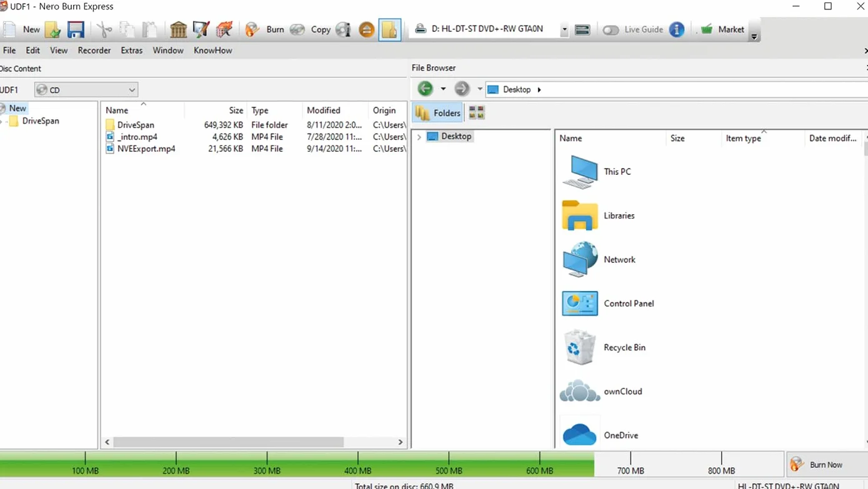Click the green disc capacity bar
868x489 pixels.
click(x=297, y=463)
